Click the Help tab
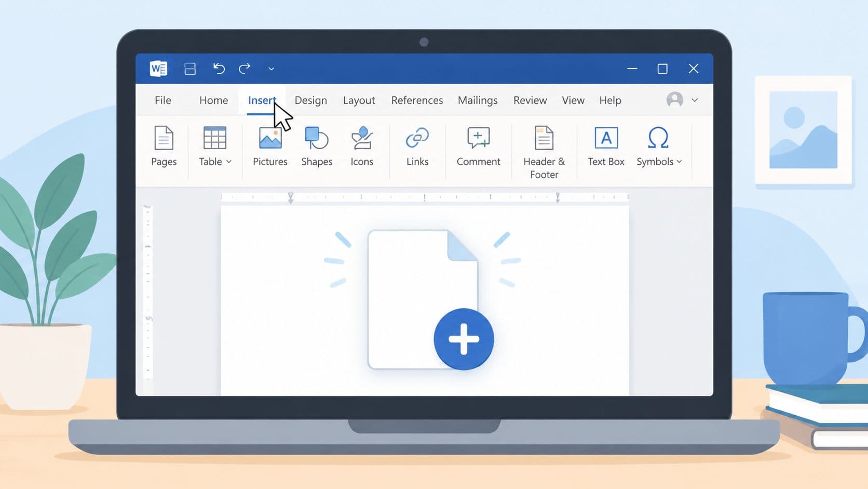 [x=610, y=100]
